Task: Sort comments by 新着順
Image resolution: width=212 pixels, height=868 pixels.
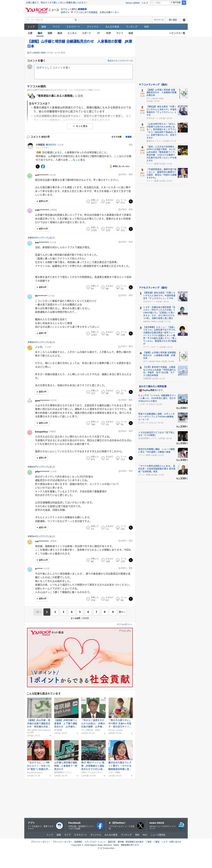Action: (129, 137)
